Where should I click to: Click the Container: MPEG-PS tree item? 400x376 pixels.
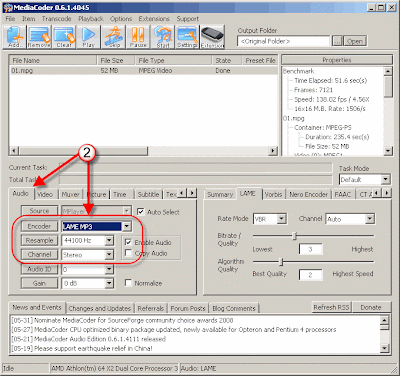(x=323, y=128)
